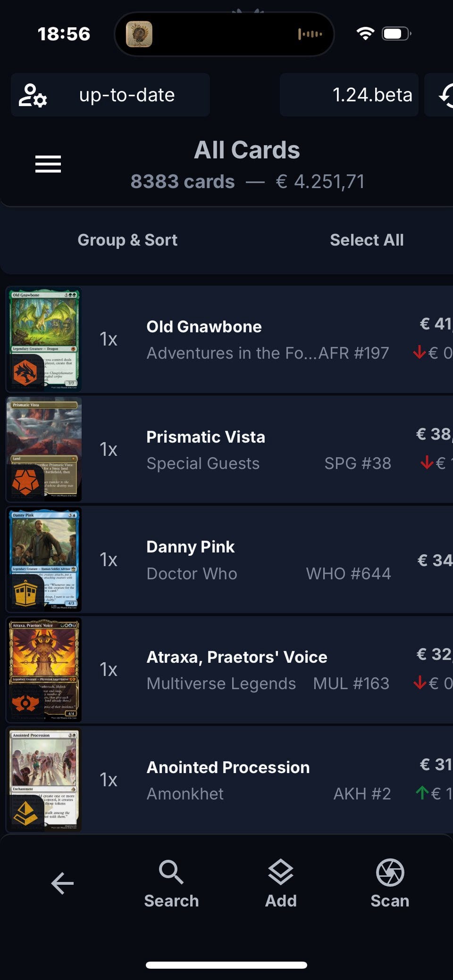Tap the AFR set symbol on Old Gnawbone
The height and width of the screenshot is (980, 453).
pos(26,372)
